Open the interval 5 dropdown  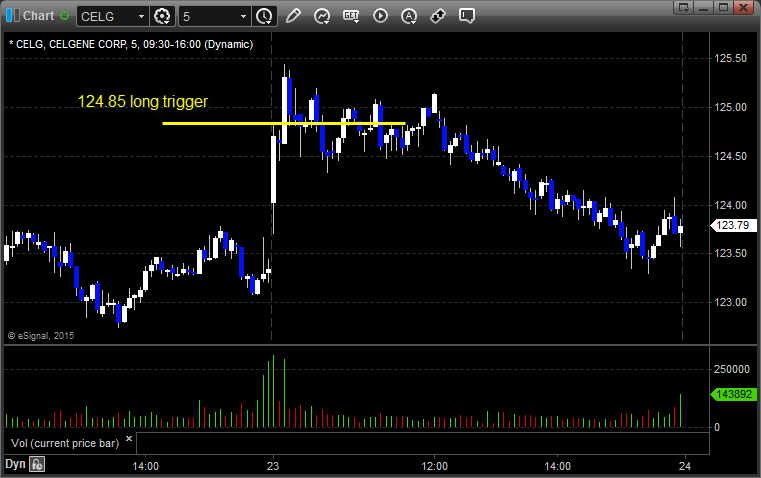coord(243,16)
